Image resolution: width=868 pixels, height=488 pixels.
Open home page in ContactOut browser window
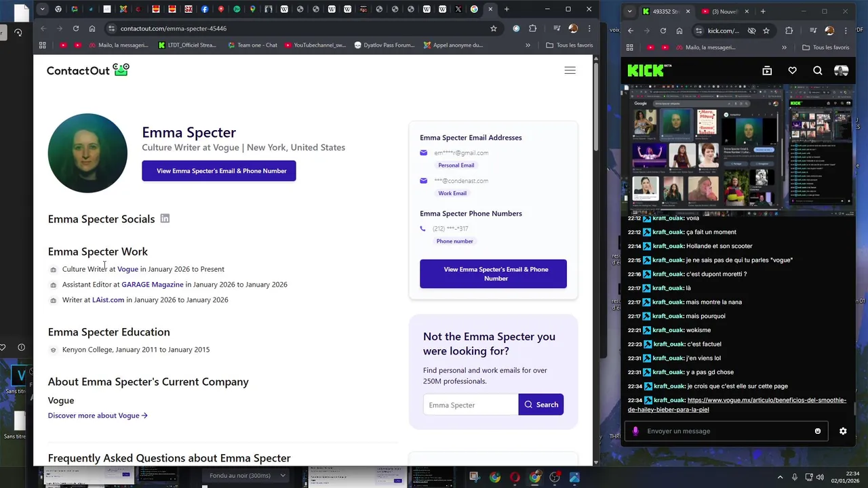[92, 28]
